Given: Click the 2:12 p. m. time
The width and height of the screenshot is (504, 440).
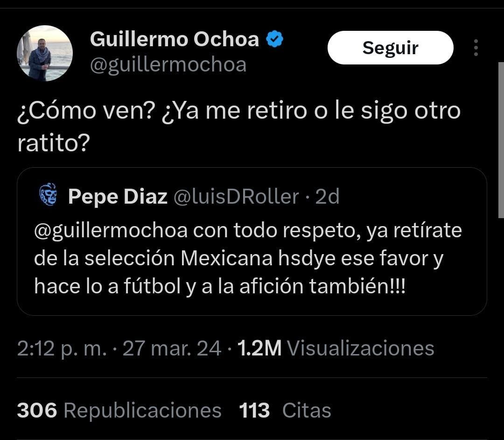Looking at the screenshot, I should (62, 348).
